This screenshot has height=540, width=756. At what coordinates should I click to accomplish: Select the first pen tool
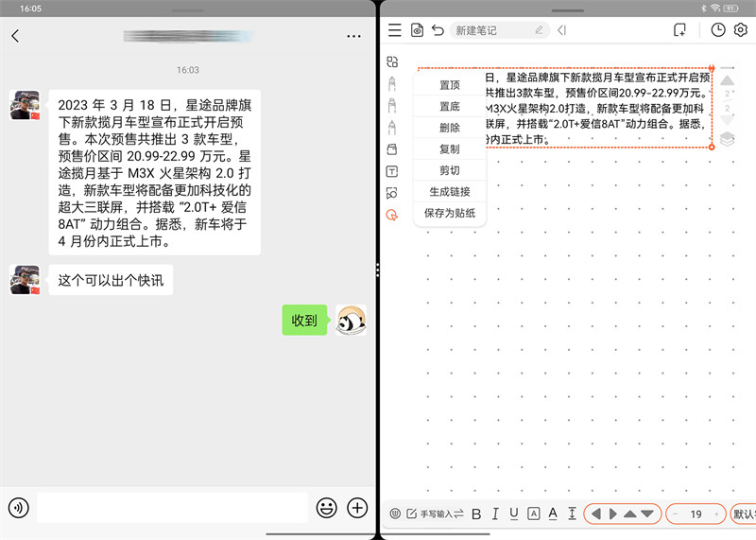392,83
